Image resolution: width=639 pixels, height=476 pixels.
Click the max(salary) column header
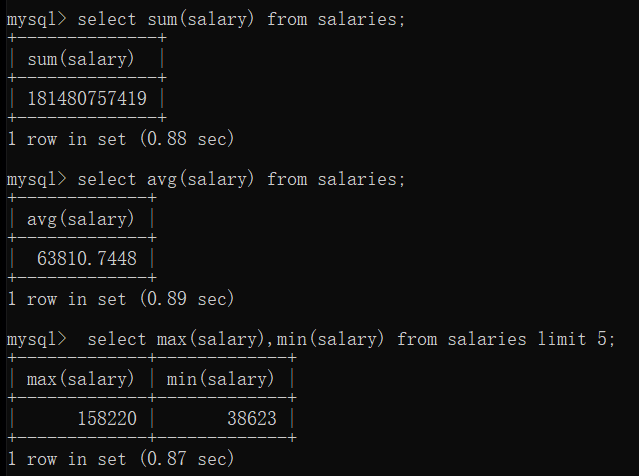[x=81, y=379]
